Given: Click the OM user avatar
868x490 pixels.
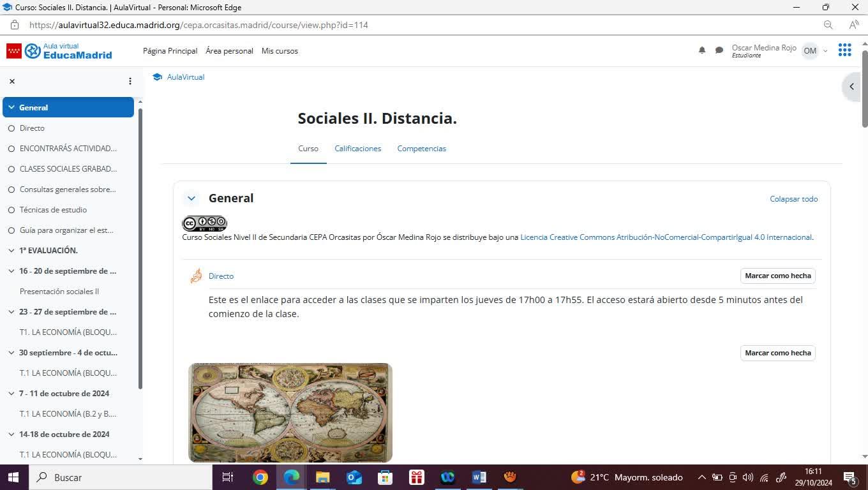Looking at the screenshot, I should tap(810, 50).
